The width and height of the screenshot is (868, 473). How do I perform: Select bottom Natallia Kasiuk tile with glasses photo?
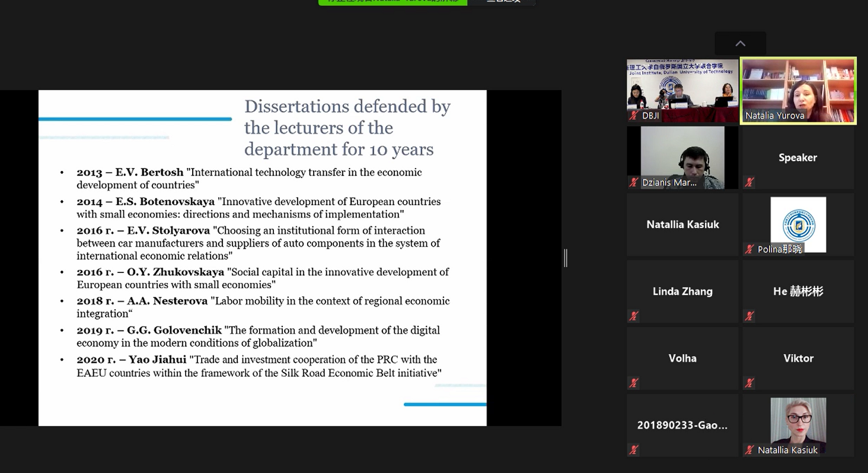tap(798, 425)
